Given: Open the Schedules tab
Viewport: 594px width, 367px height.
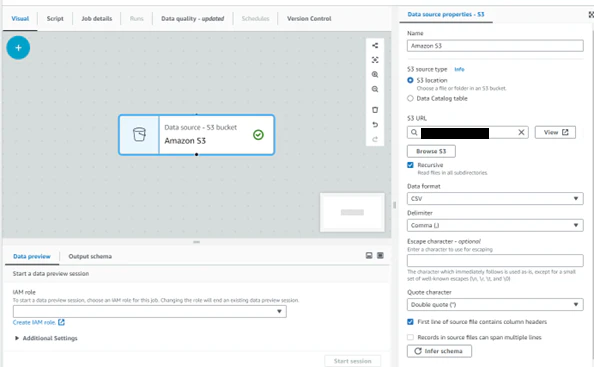Looking at the screenshot, I should [255, 19].
